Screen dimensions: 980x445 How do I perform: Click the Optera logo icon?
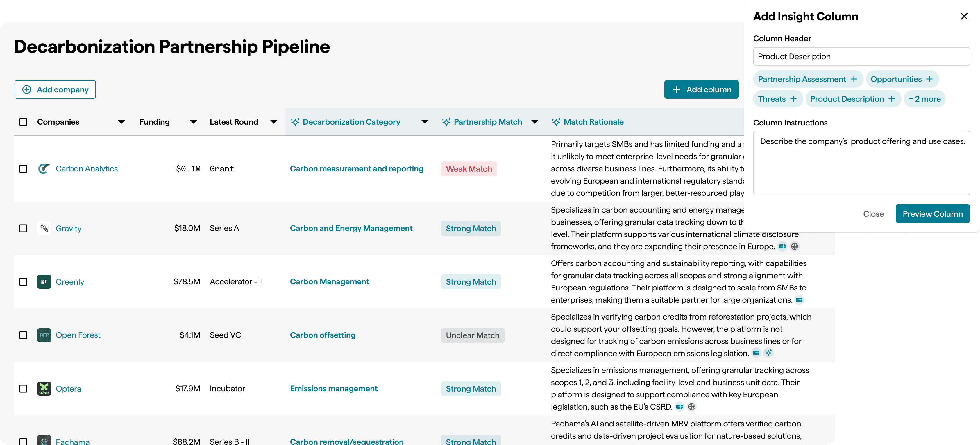[x=44, y=389]
